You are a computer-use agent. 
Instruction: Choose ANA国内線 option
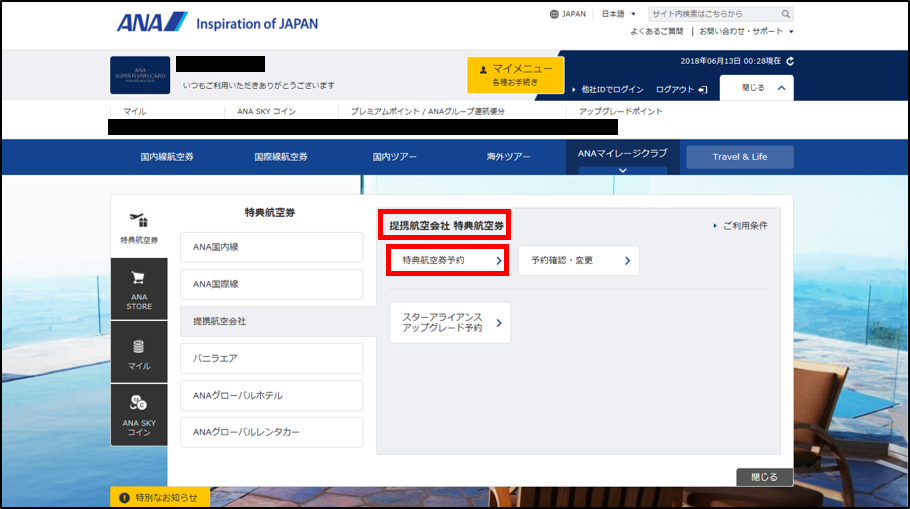[x=272, y=247]
